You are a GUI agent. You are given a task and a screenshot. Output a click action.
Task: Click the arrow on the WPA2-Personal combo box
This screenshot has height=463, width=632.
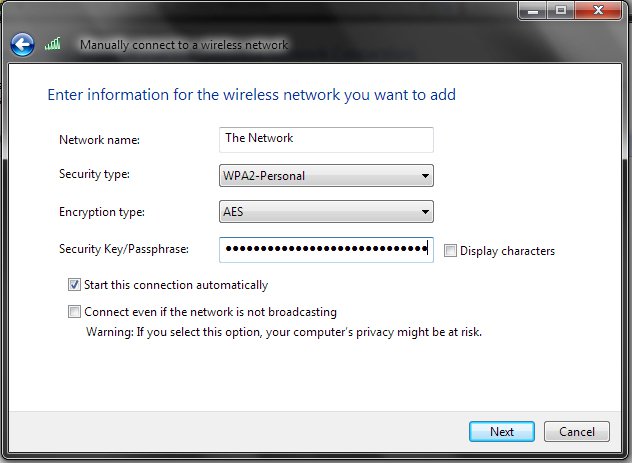coord(425,176)
